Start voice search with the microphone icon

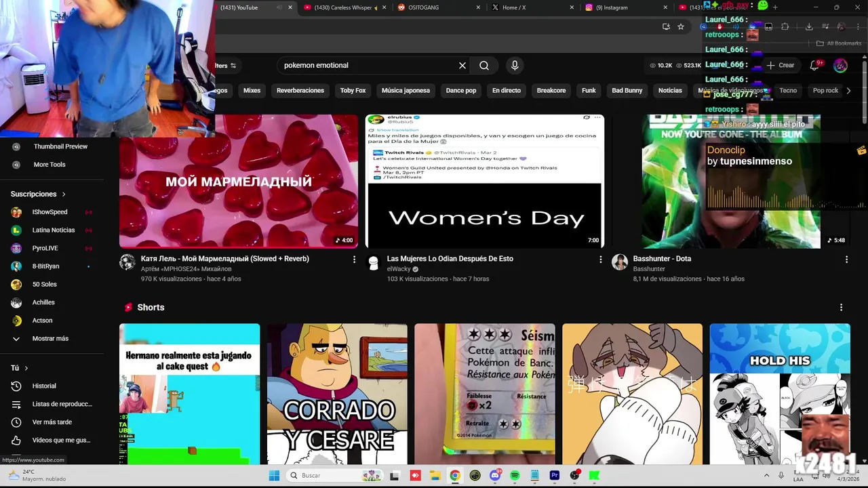click(x=515, y=66)
